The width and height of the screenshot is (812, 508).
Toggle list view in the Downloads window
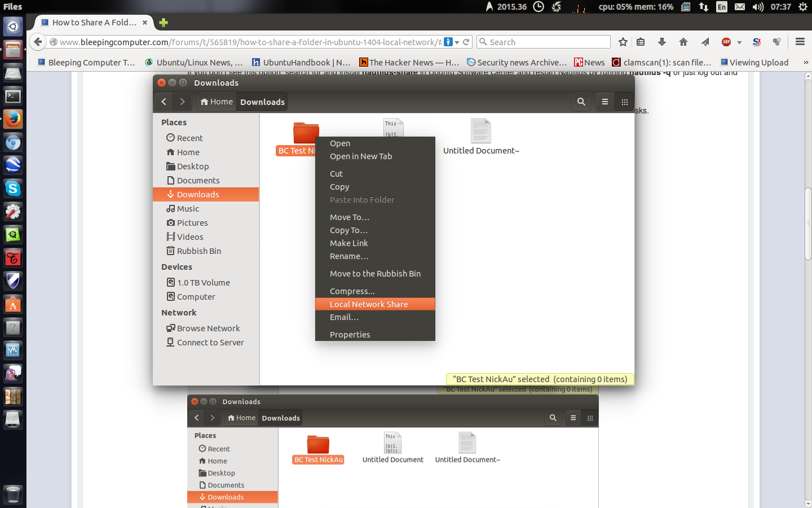click(604, 102)
